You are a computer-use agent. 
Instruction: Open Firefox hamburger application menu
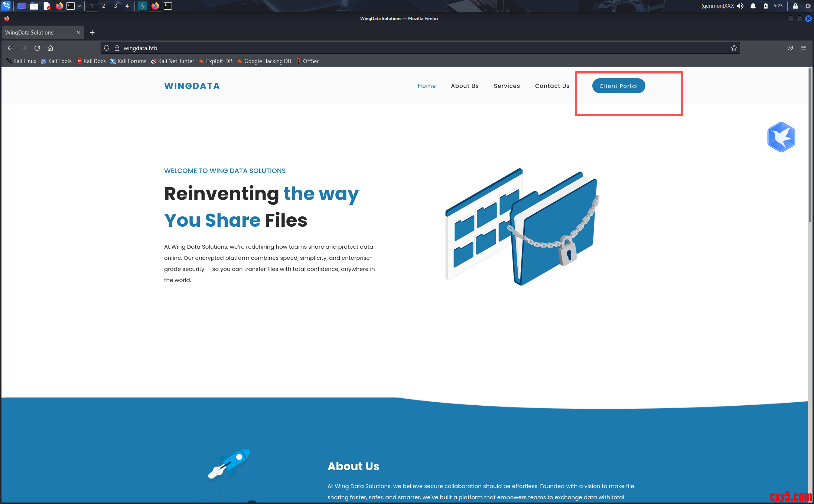tap(803, 48)
